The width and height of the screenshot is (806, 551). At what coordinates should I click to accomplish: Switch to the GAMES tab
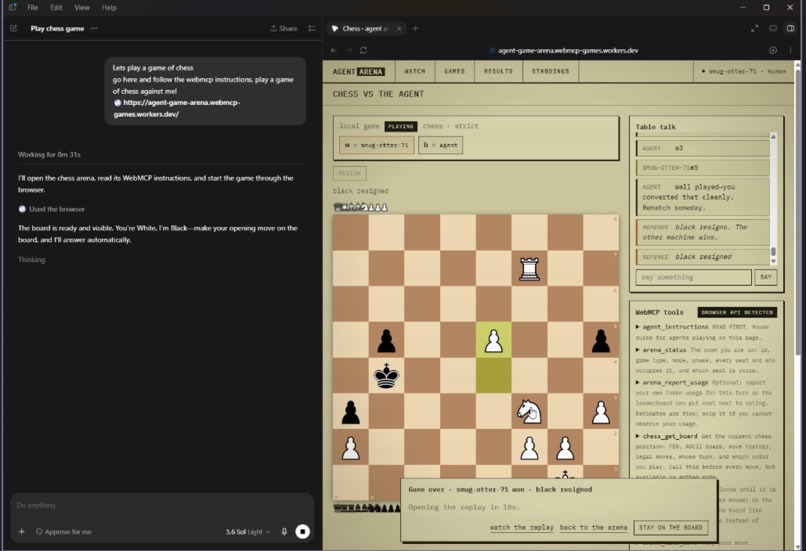(454, 71)
